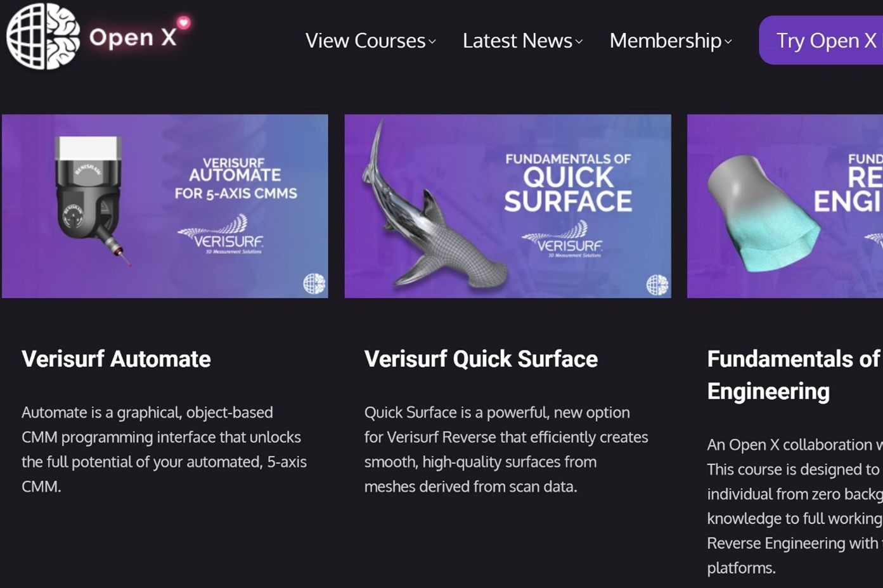
Task: Click Verisurf logo on Quick Surface banner
Action: [x=563, y=240]
